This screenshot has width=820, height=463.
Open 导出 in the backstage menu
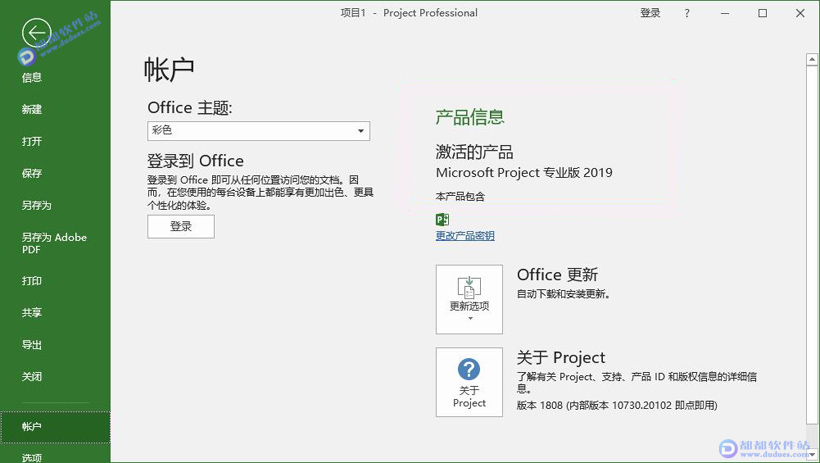tap(32, 345)
